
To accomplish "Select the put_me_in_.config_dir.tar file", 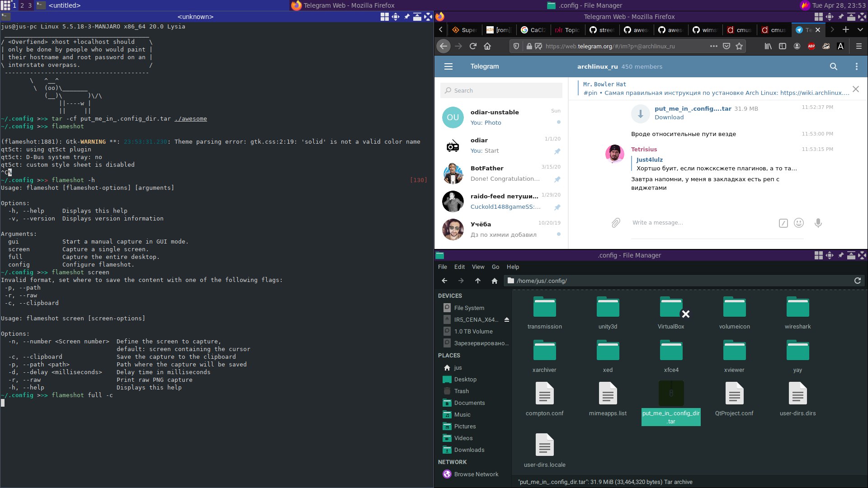I will pos(671,403).
